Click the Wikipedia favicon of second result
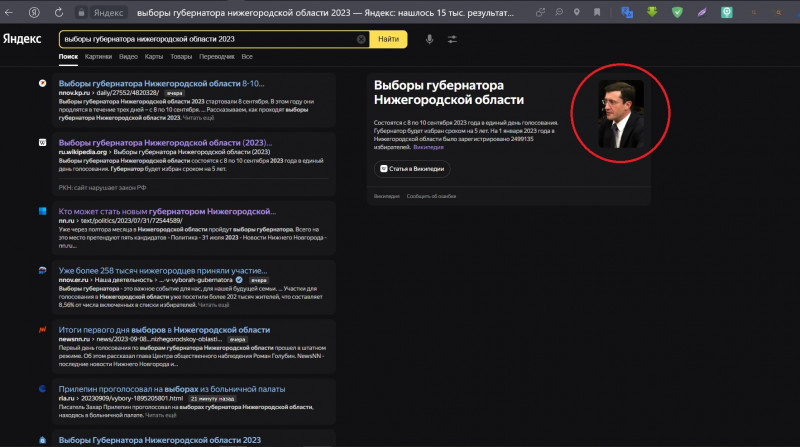The image size is (800, 447). [x=42, y=142]
